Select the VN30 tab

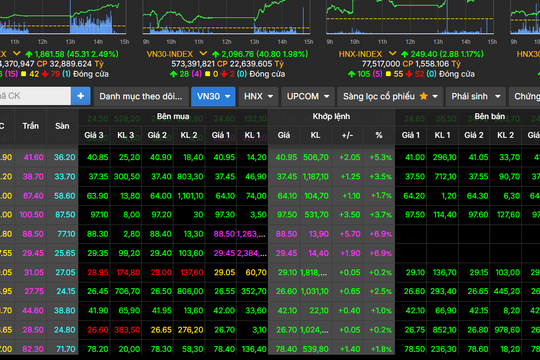click(x=213, y=96)
